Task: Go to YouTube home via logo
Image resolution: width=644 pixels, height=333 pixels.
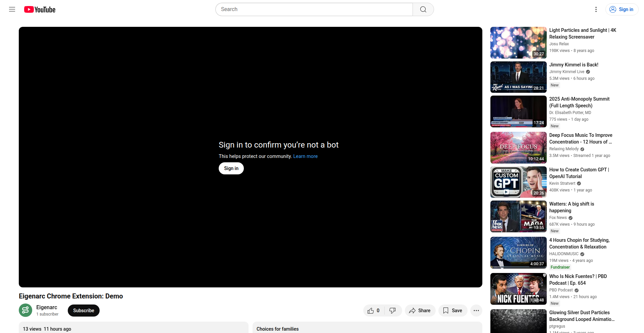Action: 40,9
